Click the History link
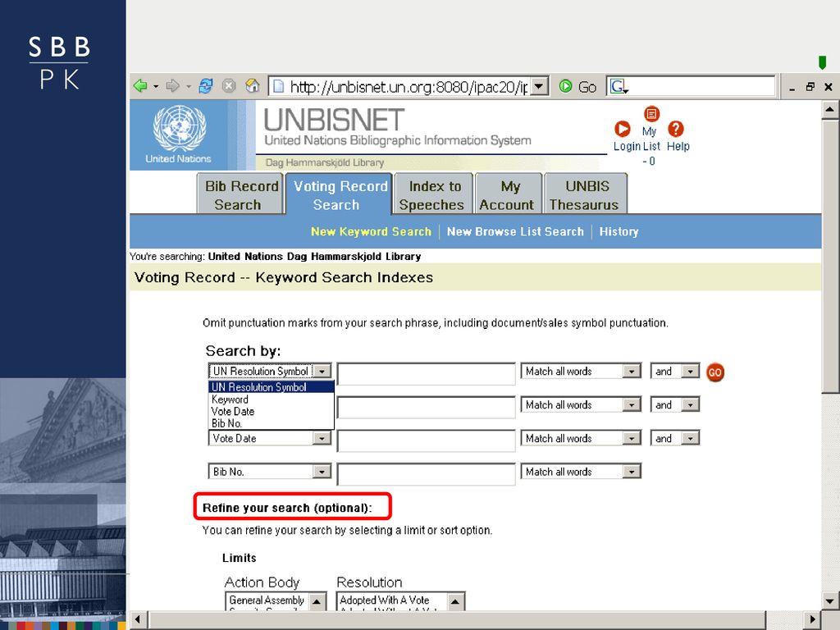This screenshot has height=630, width=840. click(619, 231)
